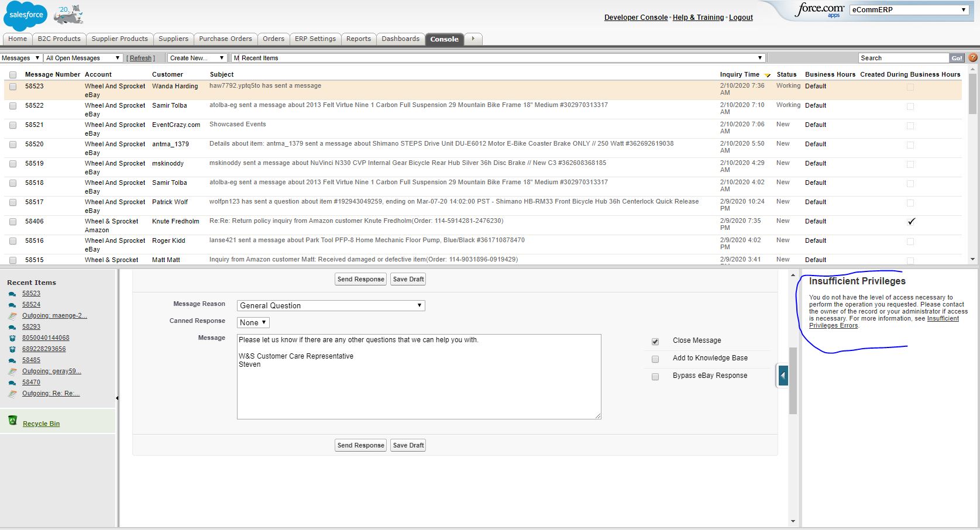Click the bottom Send Response button

(361, 445)
